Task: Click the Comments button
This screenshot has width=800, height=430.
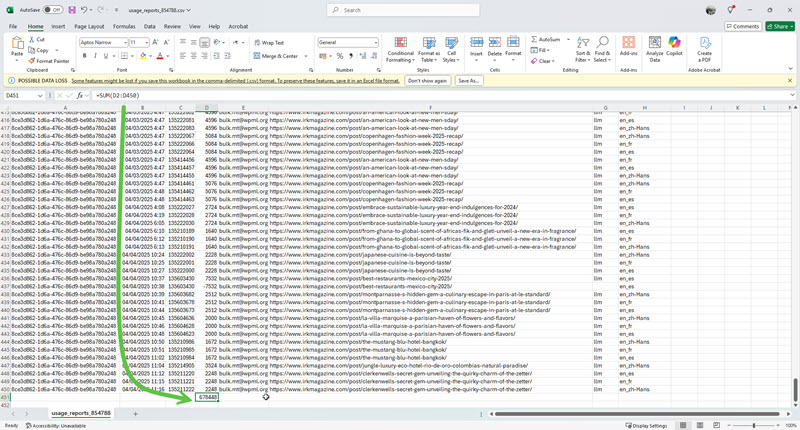Action: coord(743,26)
